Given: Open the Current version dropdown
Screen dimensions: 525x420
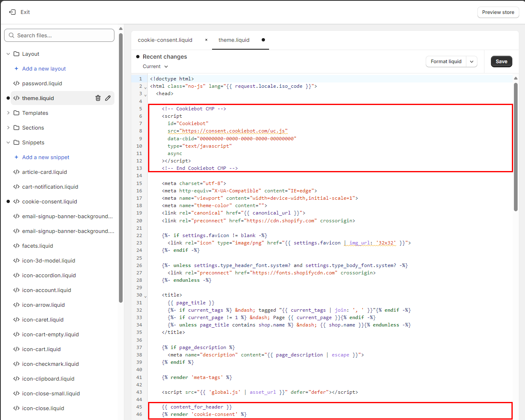Looking at the screenshot, I should (x=155, y=66).
